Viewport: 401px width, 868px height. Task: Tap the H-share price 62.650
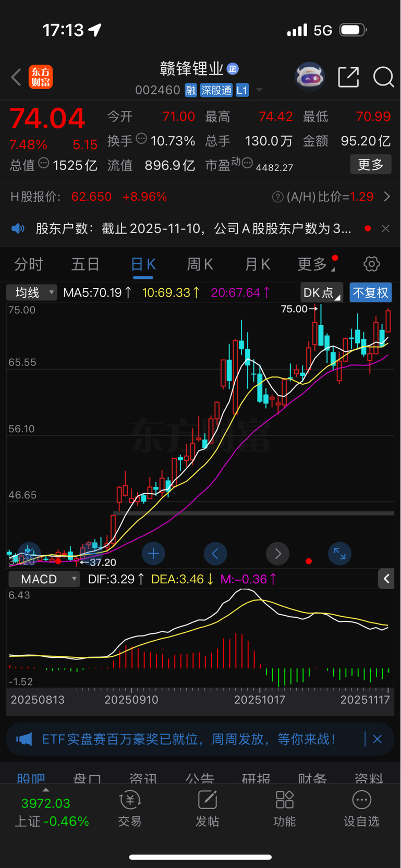pos(91,197)
